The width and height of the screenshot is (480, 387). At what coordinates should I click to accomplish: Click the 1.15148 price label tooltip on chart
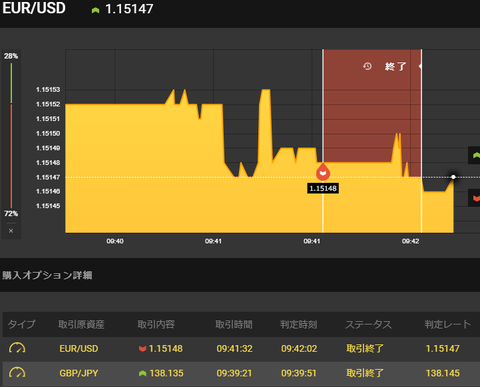(323, 188)
